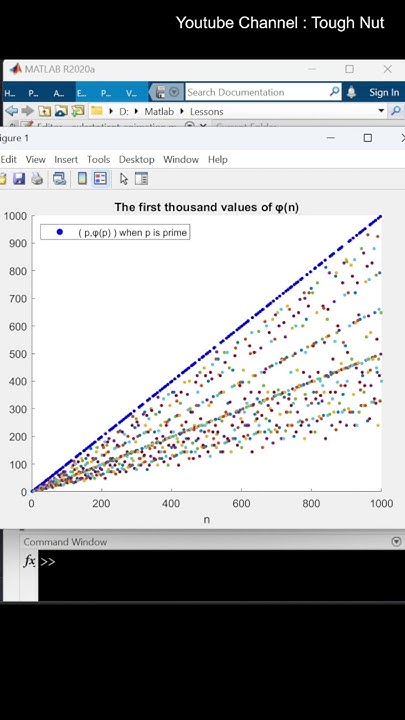Expand the arrow before Lessons in path
405x720 pixels.
pos(182,111)
